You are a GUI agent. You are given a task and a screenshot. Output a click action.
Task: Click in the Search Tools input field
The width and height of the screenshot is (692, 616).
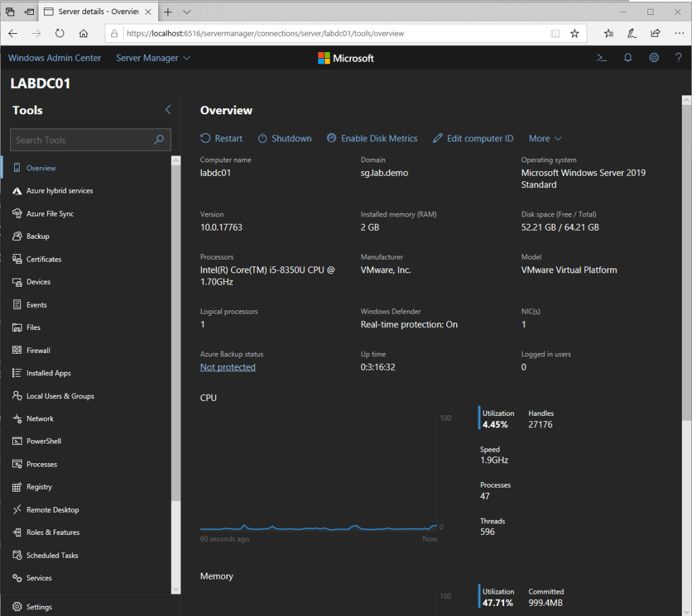point(81,140)
